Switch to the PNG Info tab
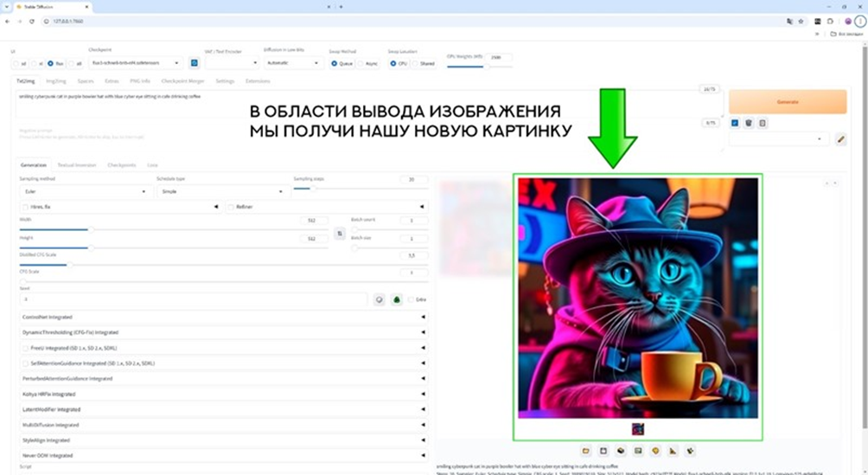Screen dimensions: 868x475 coord(140,80)
